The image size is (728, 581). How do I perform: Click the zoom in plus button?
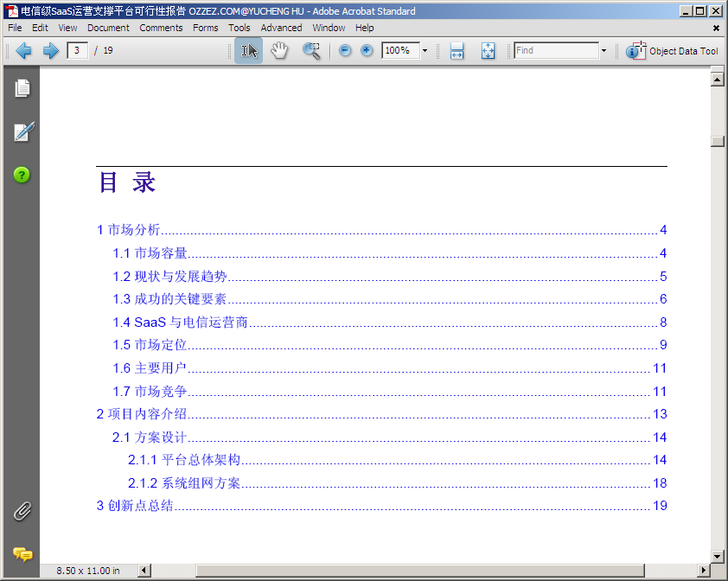tap(367, 51)
